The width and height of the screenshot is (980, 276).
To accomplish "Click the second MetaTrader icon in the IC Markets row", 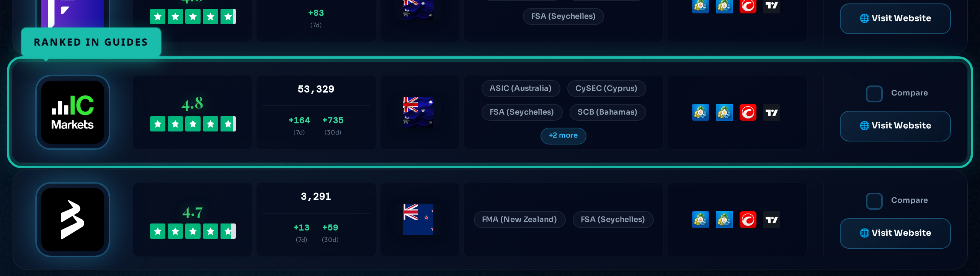I will [724, 112].
